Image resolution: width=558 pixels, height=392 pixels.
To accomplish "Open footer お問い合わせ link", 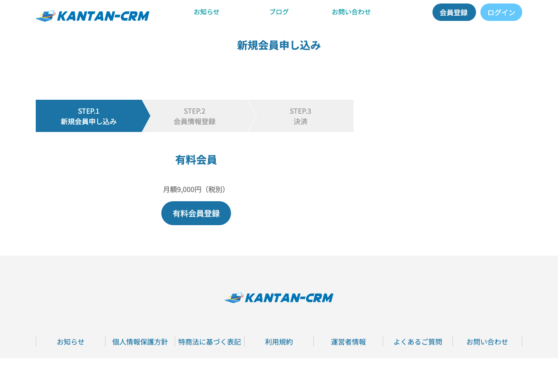I will point(487,341).
